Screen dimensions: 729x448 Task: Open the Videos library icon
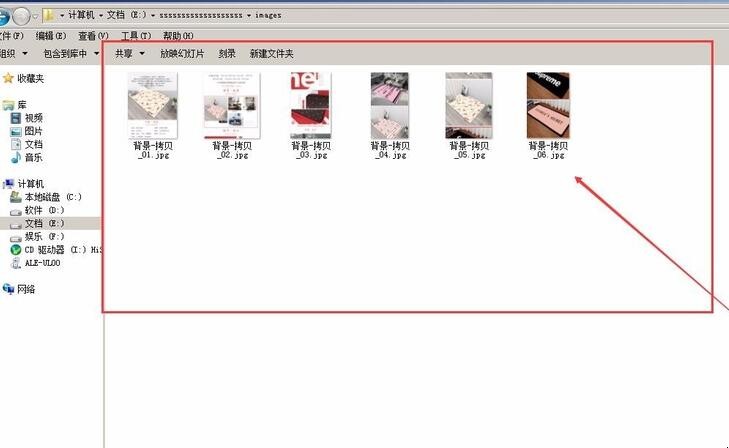16,118
